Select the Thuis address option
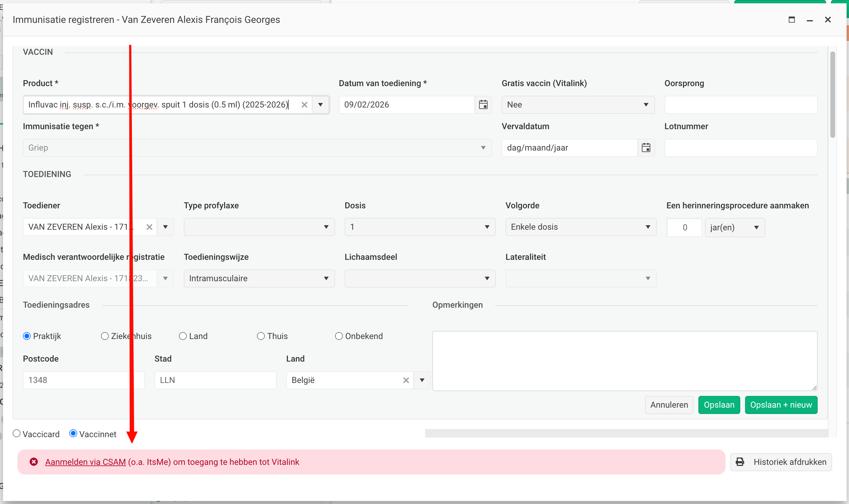The width and height of the screenshot is (849, 504). point(261,336)
